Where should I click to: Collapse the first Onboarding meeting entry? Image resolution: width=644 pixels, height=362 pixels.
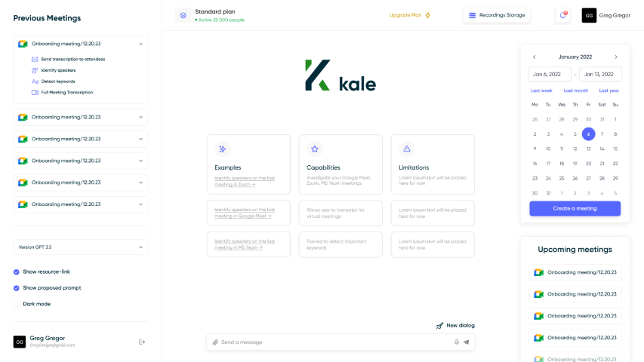tap(140, 44)
